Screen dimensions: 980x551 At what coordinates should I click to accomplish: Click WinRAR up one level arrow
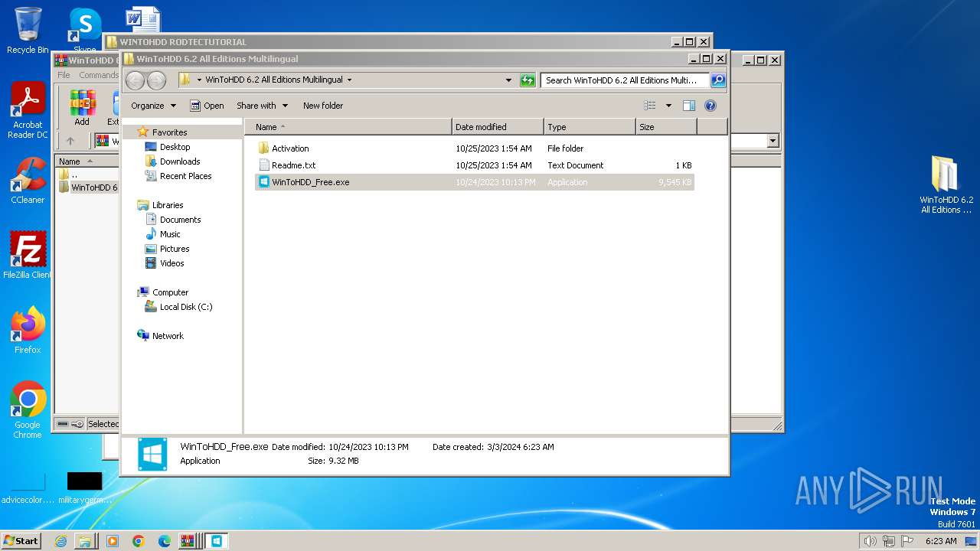coord(70,141)
